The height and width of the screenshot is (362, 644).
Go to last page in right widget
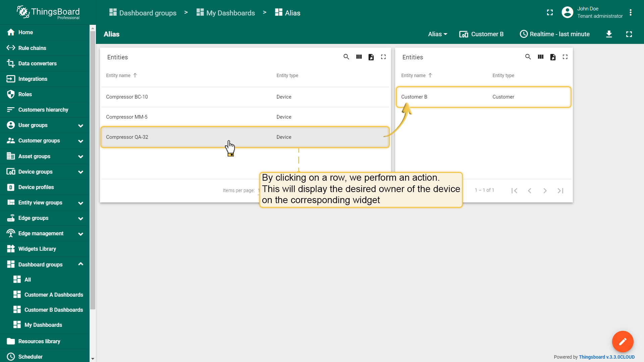560,190
